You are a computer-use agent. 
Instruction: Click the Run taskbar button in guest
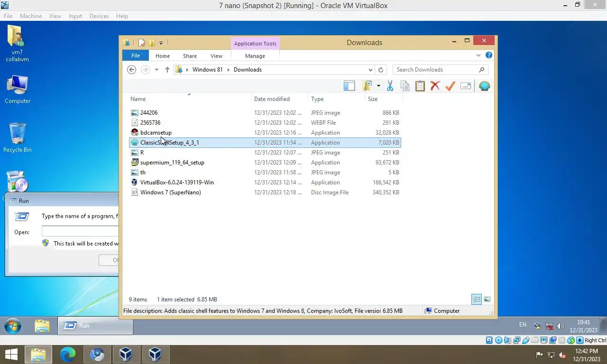(x=95, y=326)
